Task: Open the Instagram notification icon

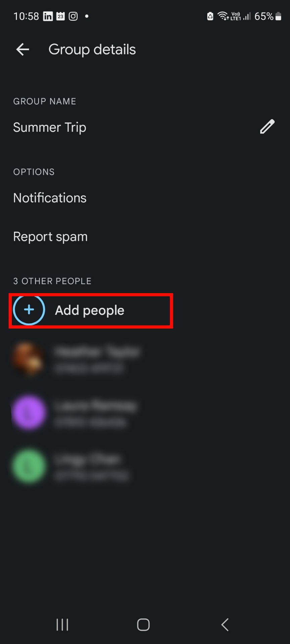Action: (x=73, y=16)
